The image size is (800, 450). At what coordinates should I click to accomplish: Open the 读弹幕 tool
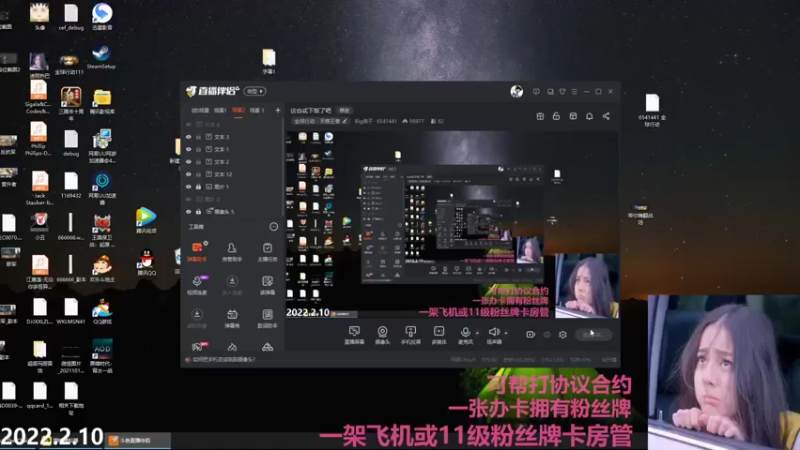click(267, 285)
